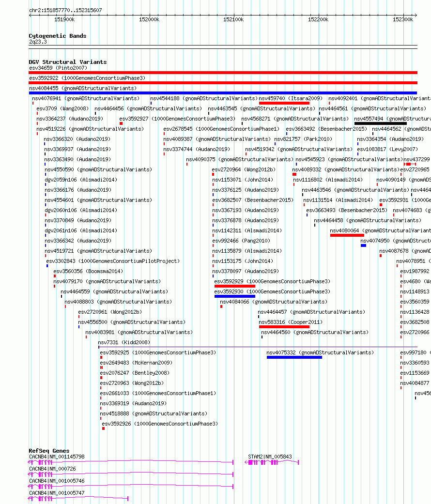Screen dimensions: 431x504
Task: Open nsv4084066 gnomAD variant label
Action: coord(274,302)
